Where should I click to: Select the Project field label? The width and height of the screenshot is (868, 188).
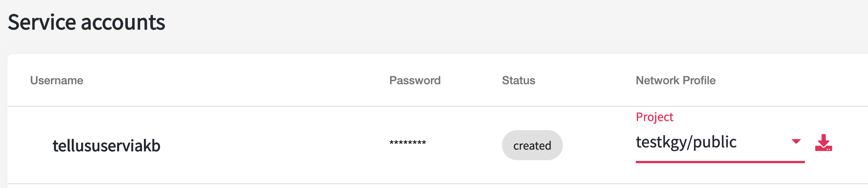tap(654, 117)
